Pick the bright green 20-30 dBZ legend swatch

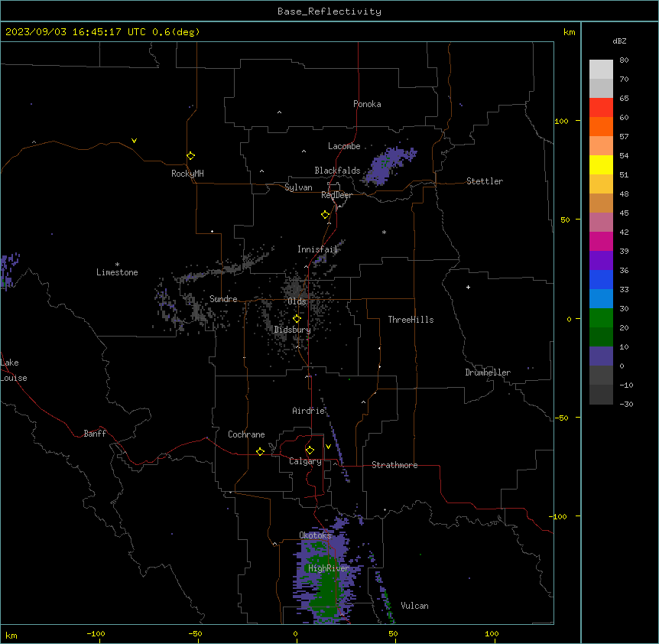[x=601, y=318]
